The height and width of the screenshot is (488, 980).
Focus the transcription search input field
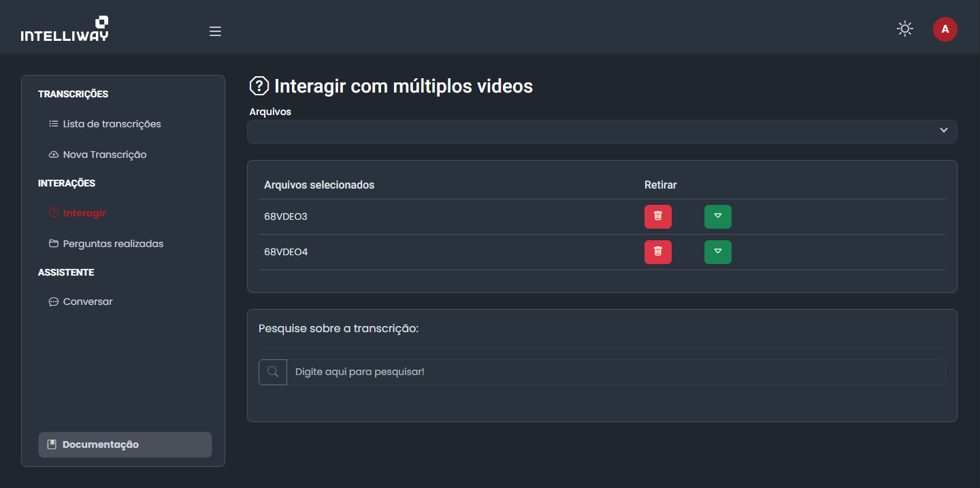point(615,372)
